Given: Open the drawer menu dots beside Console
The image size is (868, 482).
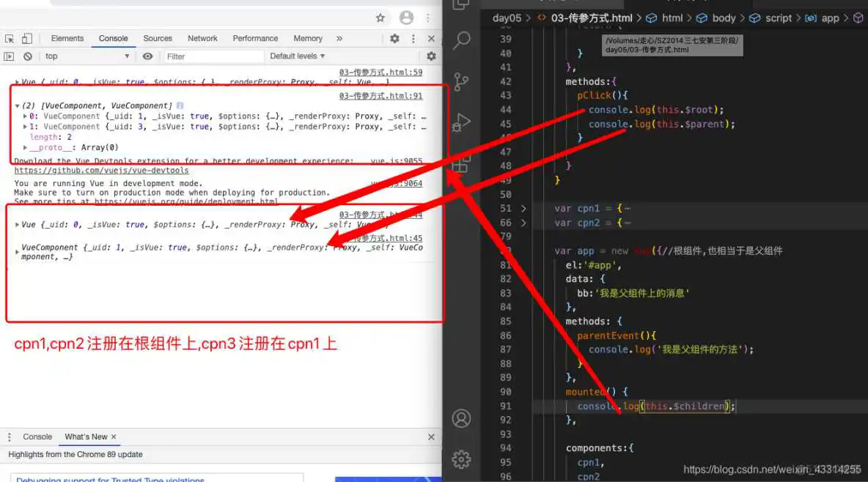Looking at the screenshot, I should coord(10,437).
